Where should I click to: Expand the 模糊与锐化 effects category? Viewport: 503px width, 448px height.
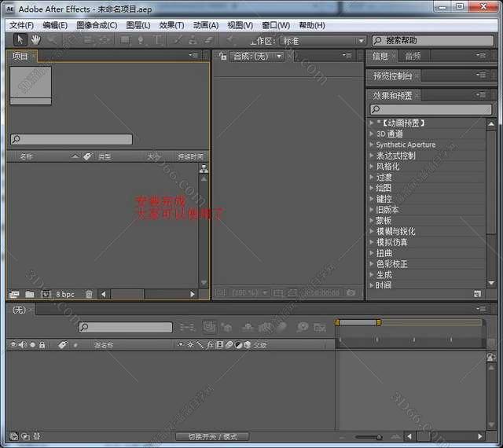tap(372, 231)
